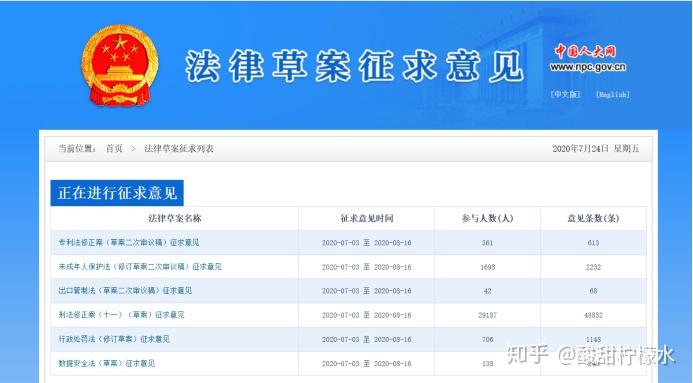The width and height of the screenshot is (693, 383).
Task: Click the 法律草案名称 column header
Action: click(175, 218)
